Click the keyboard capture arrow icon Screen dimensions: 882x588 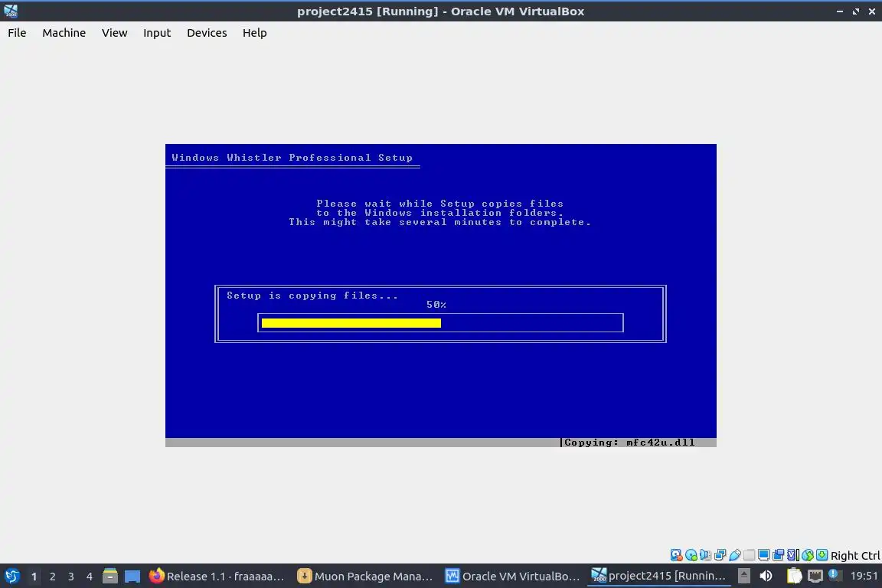tap(822, 555)
